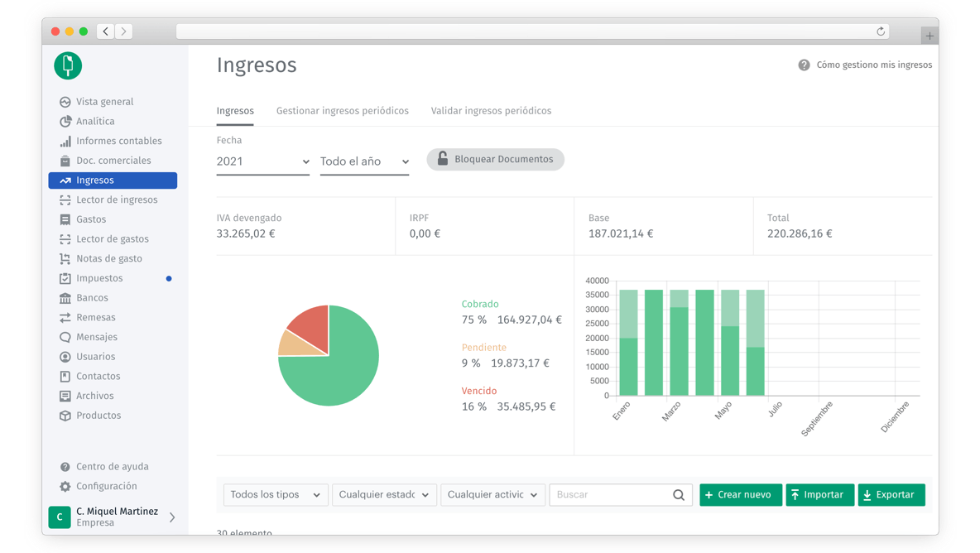Click into the Buscar search field
Image resolution: width=980 pixels, height=553 pixels.
tap(611, 495)
